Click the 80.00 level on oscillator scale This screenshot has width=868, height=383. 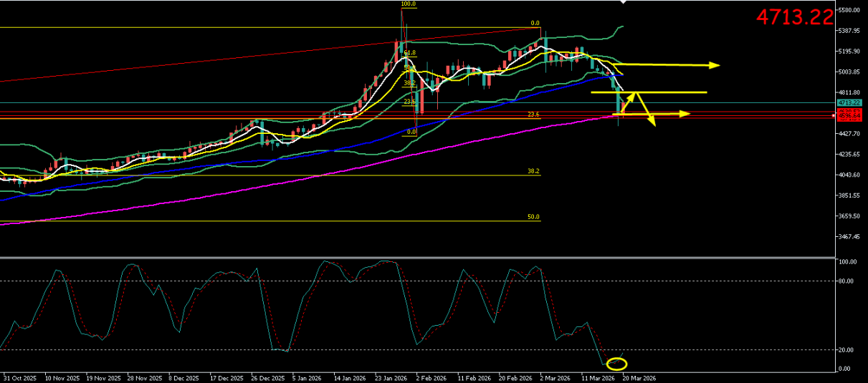click(846, 281)
